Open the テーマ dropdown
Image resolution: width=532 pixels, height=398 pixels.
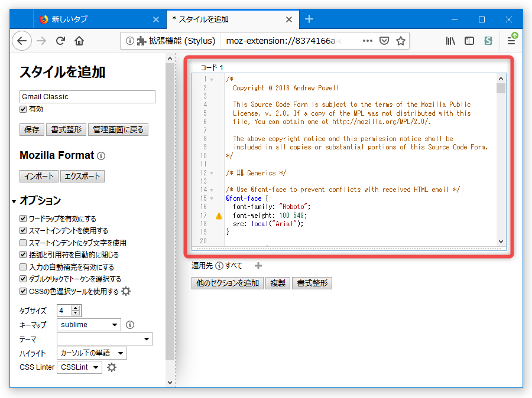105,339
